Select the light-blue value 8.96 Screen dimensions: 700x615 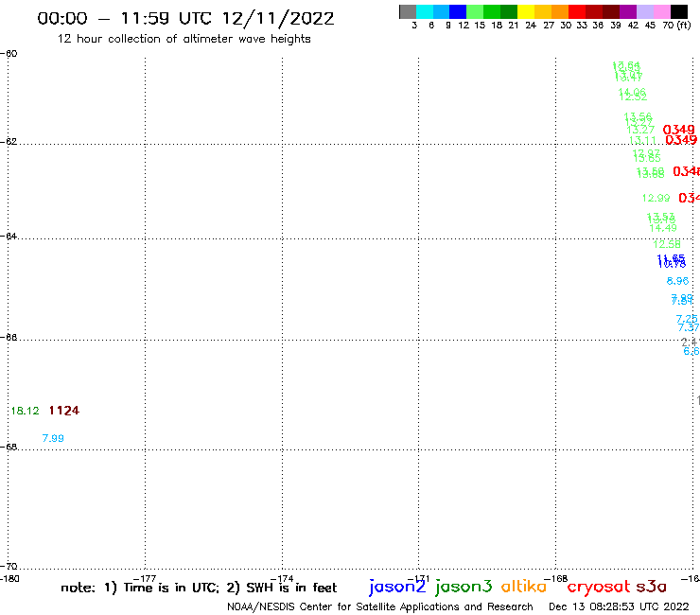677,281
